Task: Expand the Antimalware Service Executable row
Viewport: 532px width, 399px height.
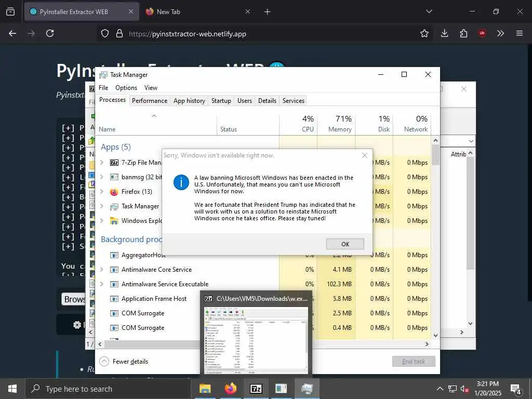Action: click(x=102, y=284)
